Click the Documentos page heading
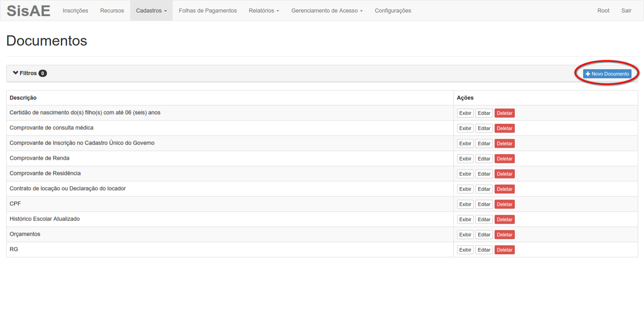This screenshot has height=332, width=644. click(x=47, y=41)
